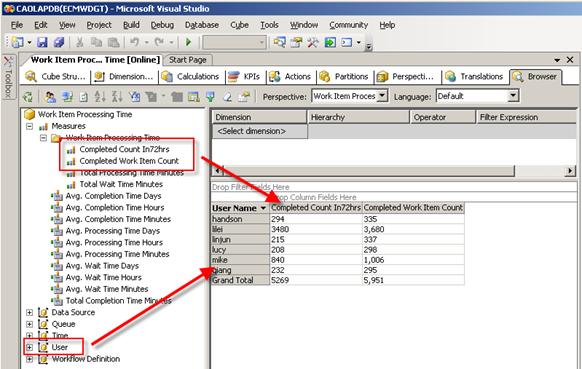Click the green funnel filter icon
The image size is (582, 369).
click(x=210, y=97)
